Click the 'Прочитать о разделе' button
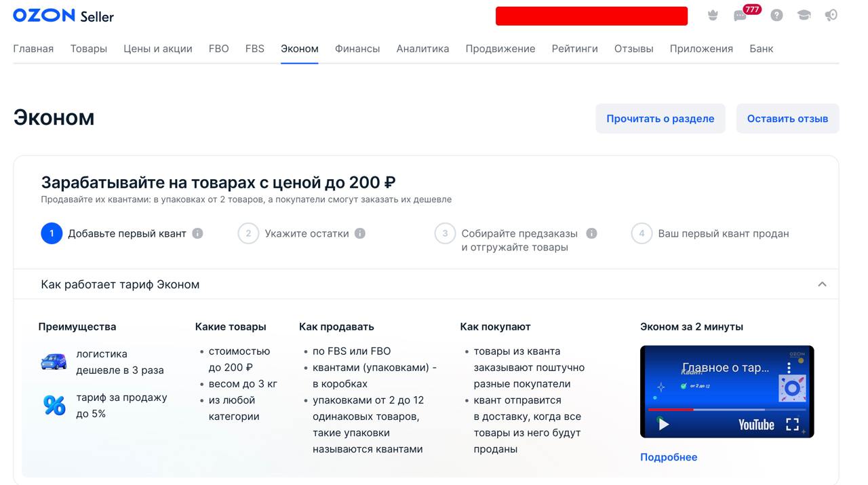This screenshot has height=485, width=868. pos(660,119)
